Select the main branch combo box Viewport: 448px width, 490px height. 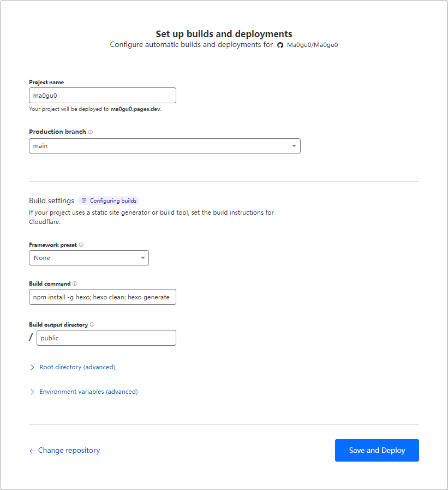pos(165,146)
